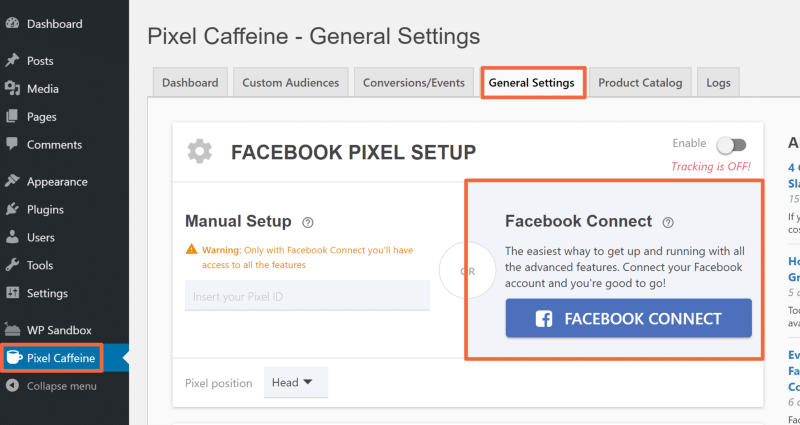Screen dimensions: 800x425
Task: Click the Appearance paintbrush icon
Action: tap(12, 182)
